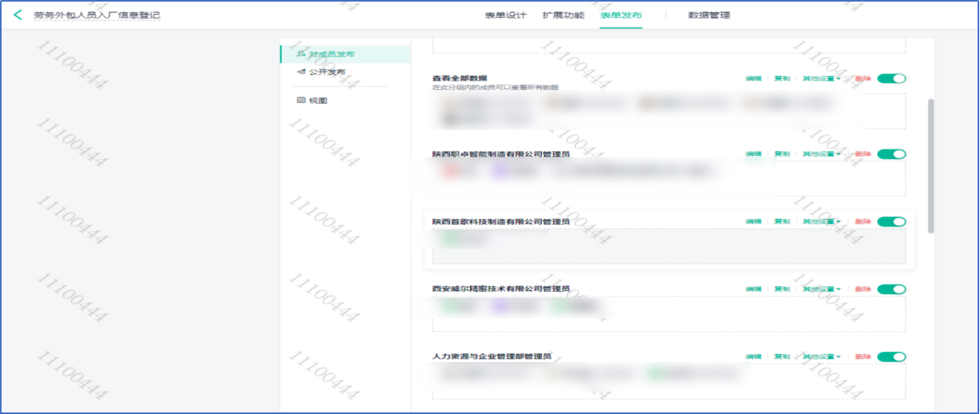The width and height of the screenshot is (980, 414).
Task: Select 对成员发布 member publish icon in sidebar
Action: tap(301, 54)
